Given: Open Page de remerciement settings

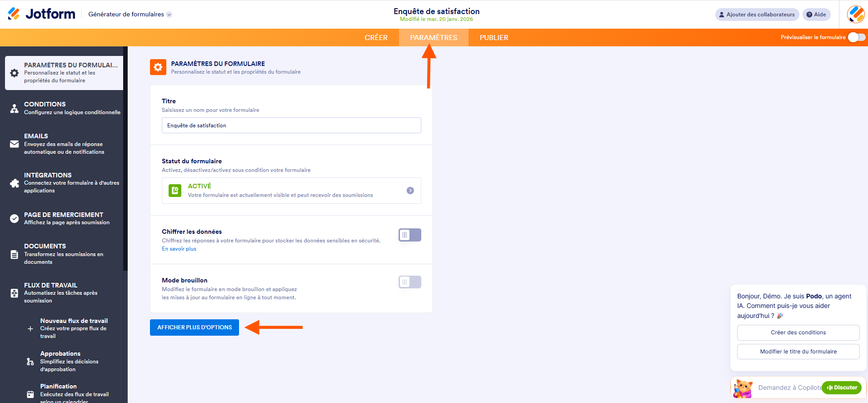Looking at the screenshot, I should click(64, 218).
